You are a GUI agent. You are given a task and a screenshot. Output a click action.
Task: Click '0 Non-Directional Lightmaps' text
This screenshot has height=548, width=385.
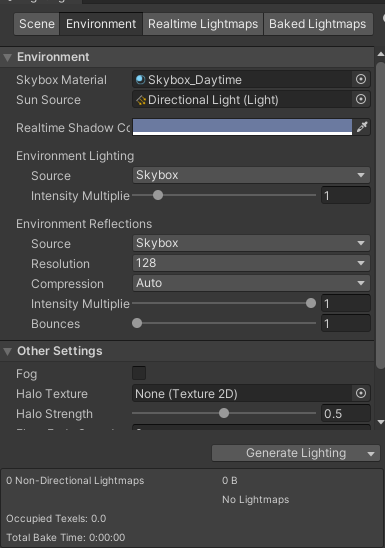(75, 481)
